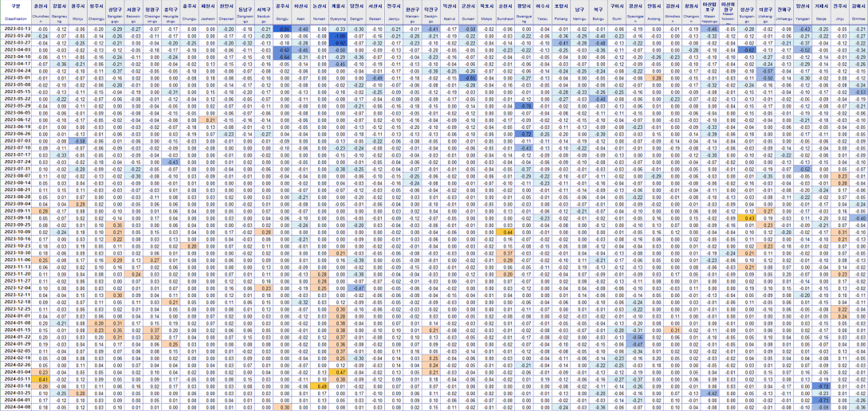Image resolution: width=868 pixels, height=411 pixels.
Task: Click the Pohang column header
Action: click(x=561, y=13)
